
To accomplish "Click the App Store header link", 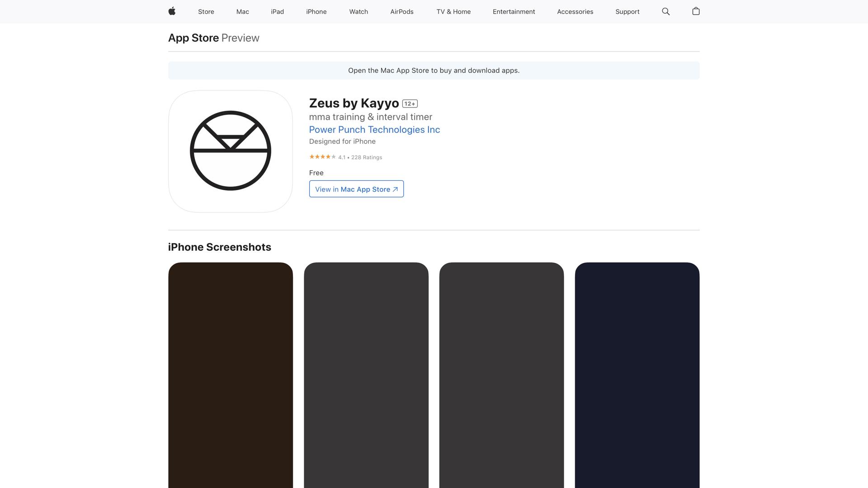I will tap(193, 38).
